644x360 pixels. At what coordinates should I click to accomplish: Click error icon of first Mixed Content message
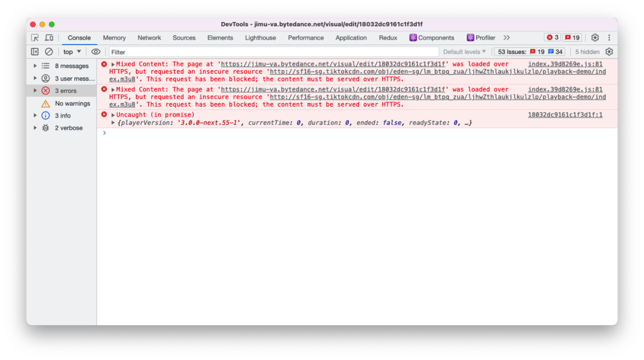pos(104,64)
